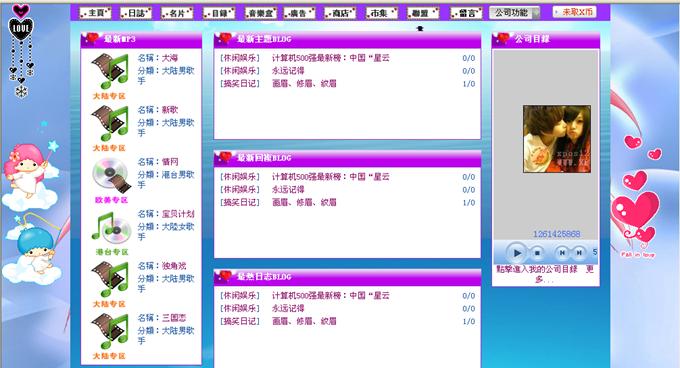This screenshot has height=368, width=680.
Task: Stop the 公司目錄 slideshow player
Action: point(537,252)
